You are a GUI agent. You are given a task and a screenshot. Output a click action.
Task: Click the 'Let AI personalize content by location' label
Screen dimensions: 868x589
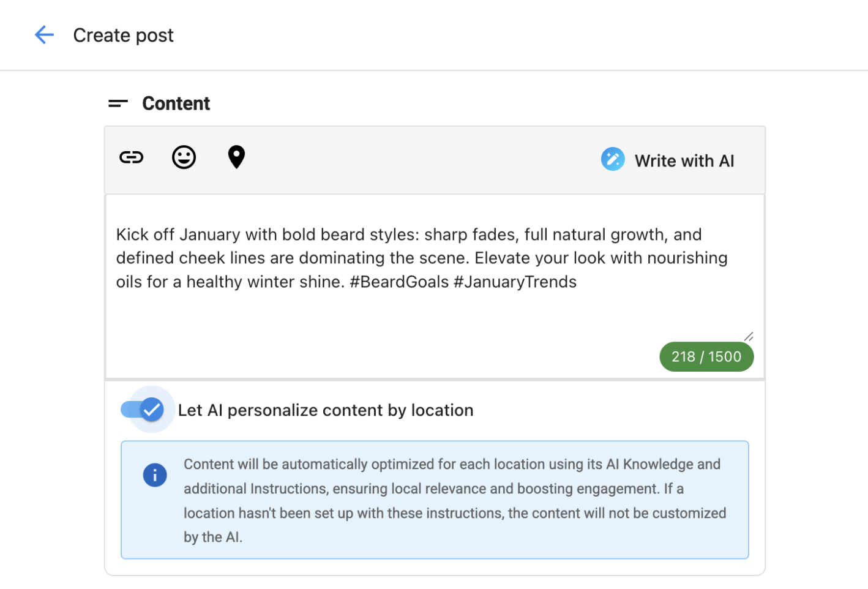click(325, 410)
